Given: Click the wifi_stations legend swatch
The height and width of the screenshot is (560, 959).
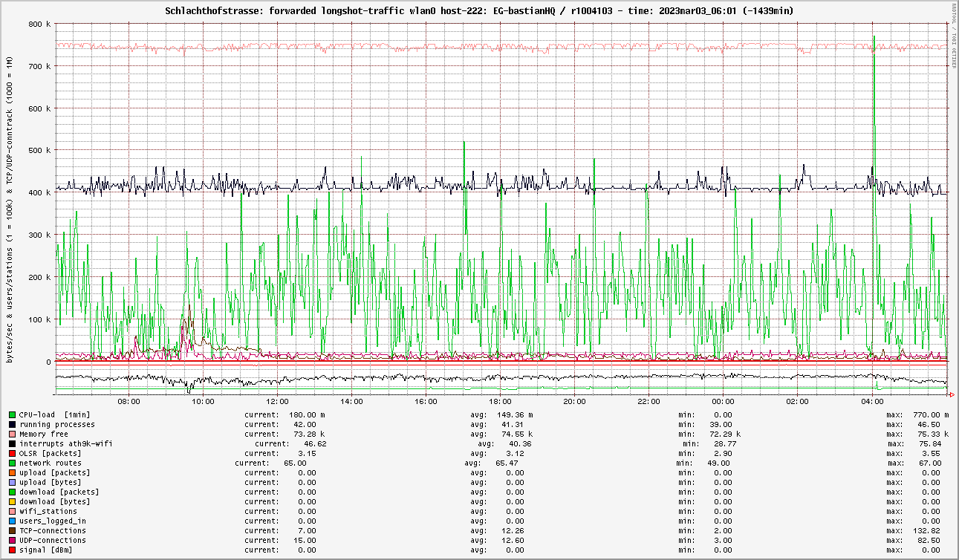Looking at the screenshot, I should point(13,511).
